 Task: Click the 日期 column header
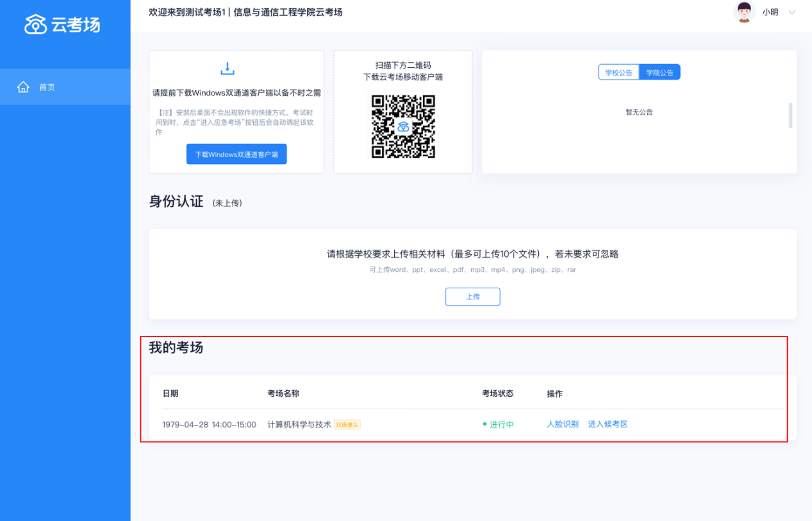(170, 393)
